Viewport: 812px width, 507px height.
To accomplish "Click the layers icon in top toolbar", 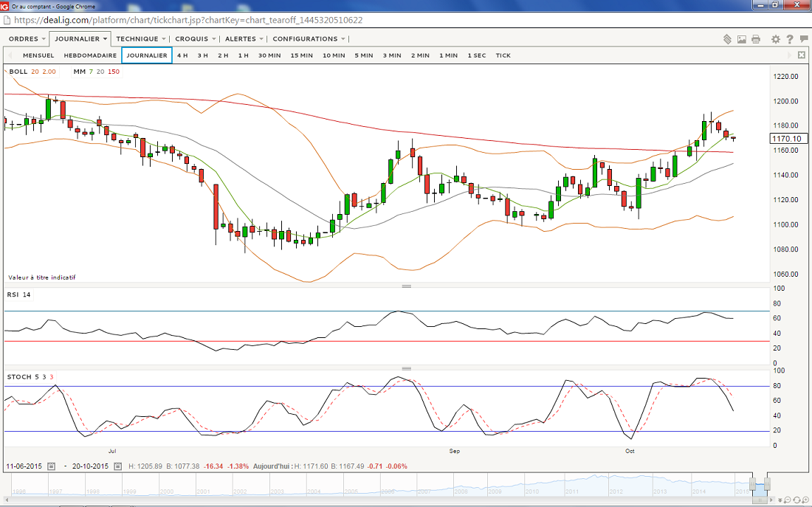I will click(x=727, y=39).
